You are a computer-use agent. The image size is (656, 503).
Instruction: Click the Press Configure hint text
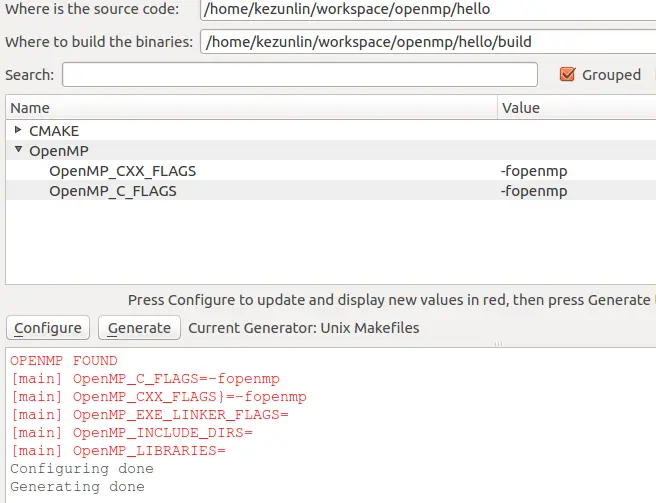click(x=389, y=300)
